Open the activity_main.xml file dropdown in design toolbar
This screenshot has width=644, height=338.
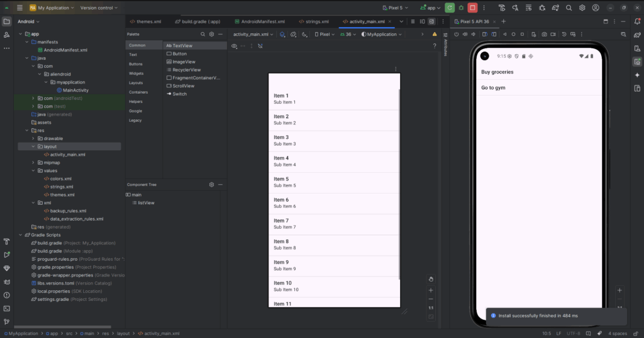click(253, 35)
